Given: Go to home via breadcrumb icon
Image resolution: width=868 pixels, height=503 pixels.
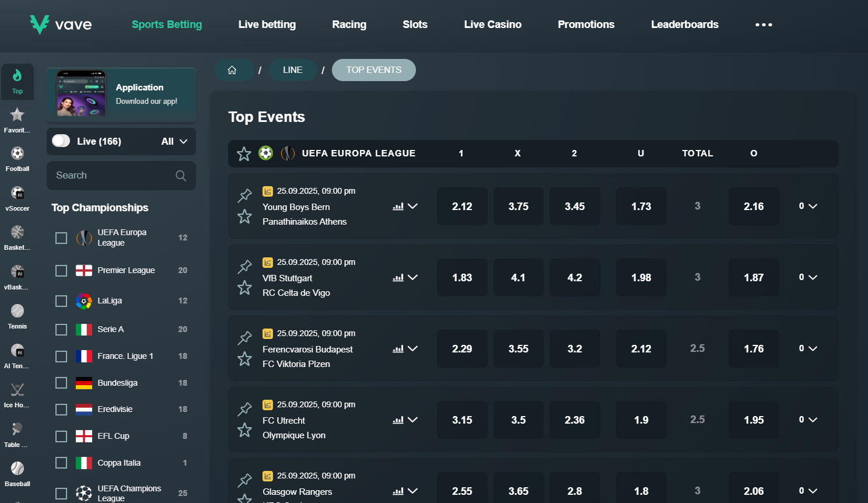Looking at the screenshot, I should 232,70.
